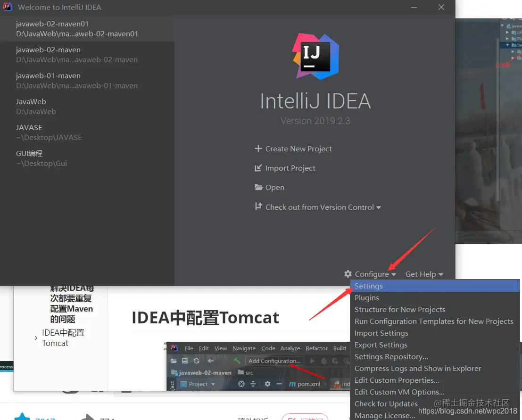Choose Edit Custom VM Options... entry
Viewport: 522px width, 420px height.
coord(435,392)
